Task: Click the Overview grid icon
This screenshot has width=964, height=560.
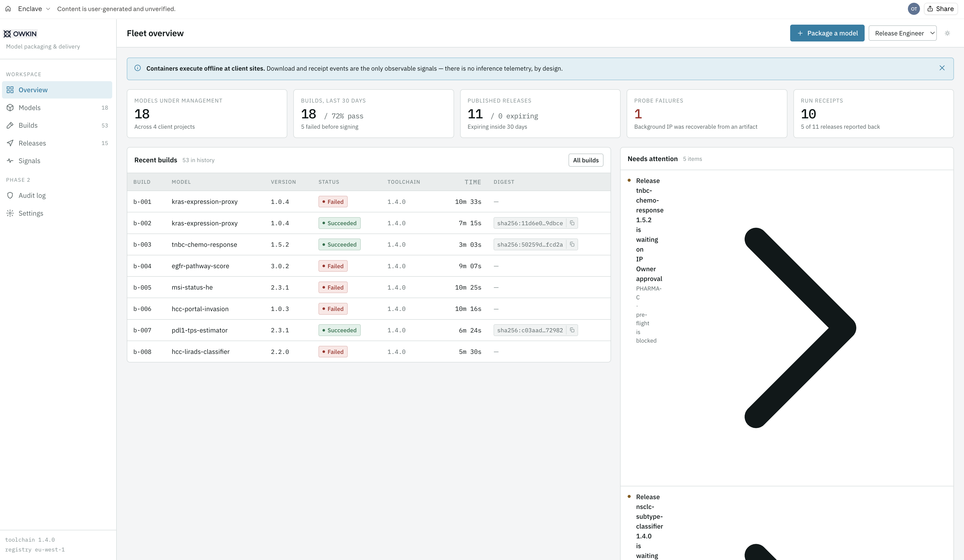Action: 10,90
